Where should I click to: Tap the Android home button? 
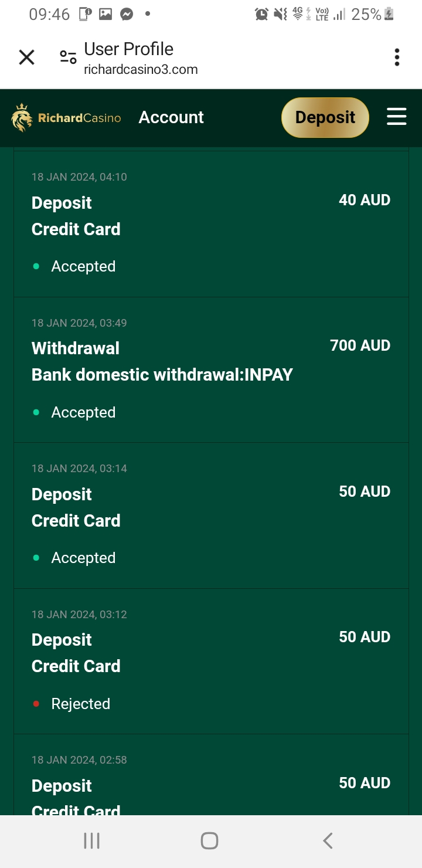(209, 841)
